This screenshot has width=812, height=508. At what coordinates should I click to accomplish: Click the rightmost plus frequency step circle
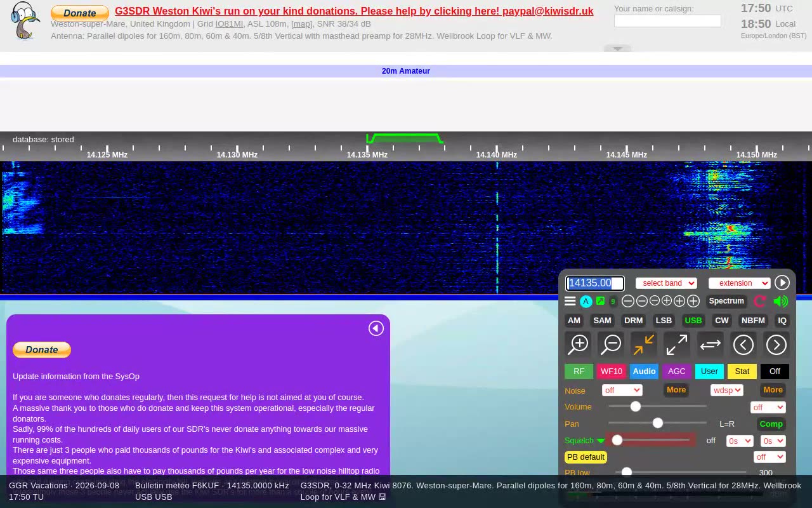coord(693,301)
